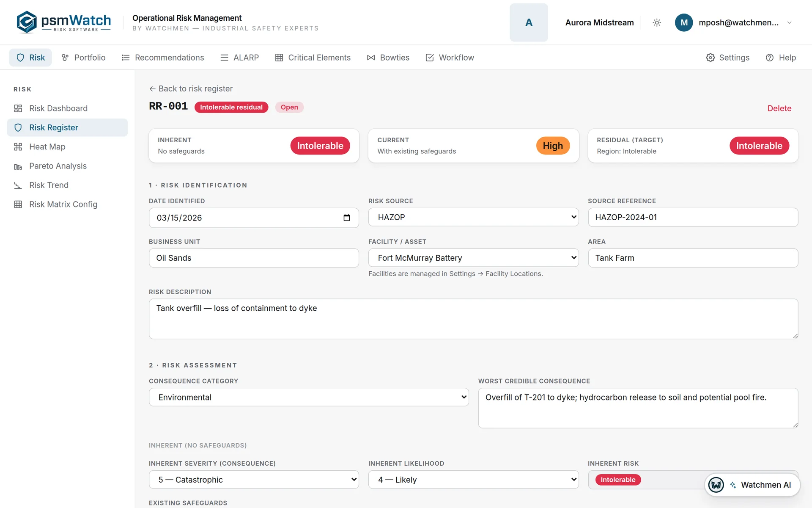Viewport: 812px width, 508px height.
Task: Switch to the ALARP tab
Action: [x=239, y=58]
